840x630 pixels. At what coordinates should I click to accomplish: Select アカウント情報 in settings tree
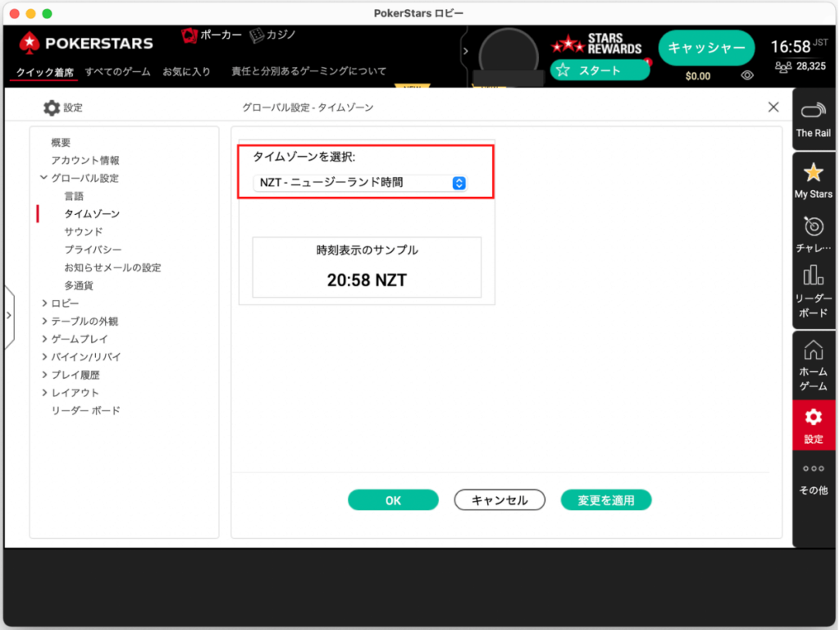click(85, 160)
